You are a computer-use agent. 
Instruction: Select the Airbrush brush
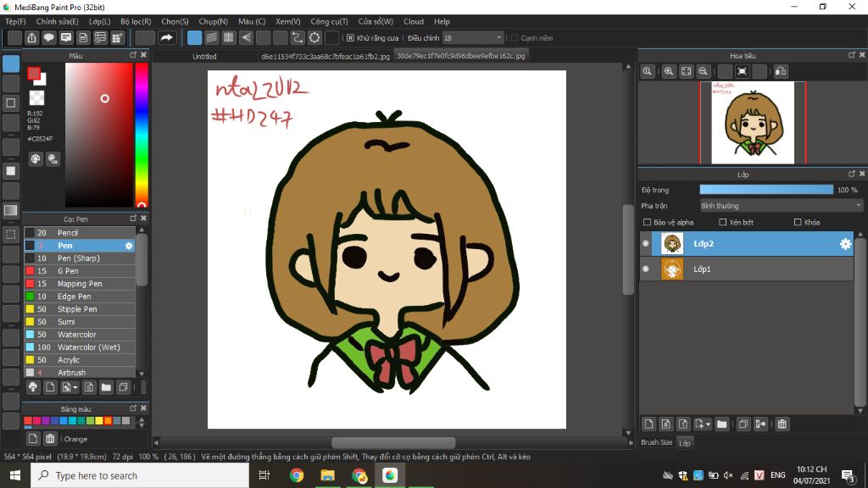pyautogui.click(x=79, y=373)
